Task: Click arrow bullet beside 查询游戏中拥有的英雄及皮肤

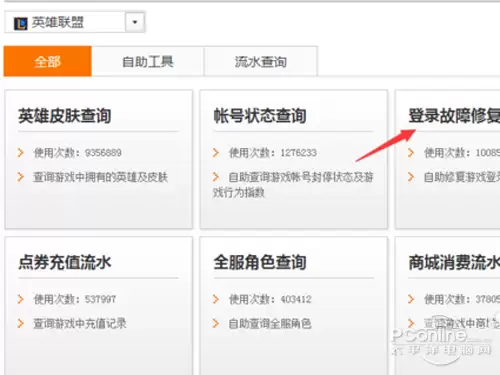Action: [x=21, y=177]
